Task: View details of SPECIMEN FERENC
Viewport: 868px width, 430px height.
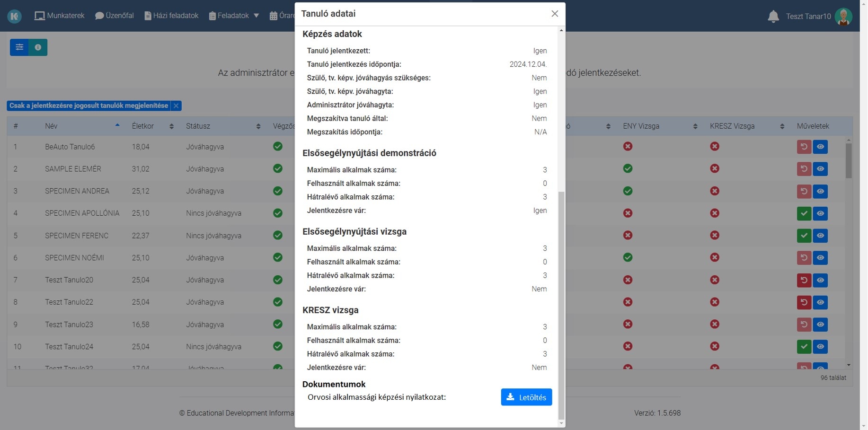Action: click(820, 236)
